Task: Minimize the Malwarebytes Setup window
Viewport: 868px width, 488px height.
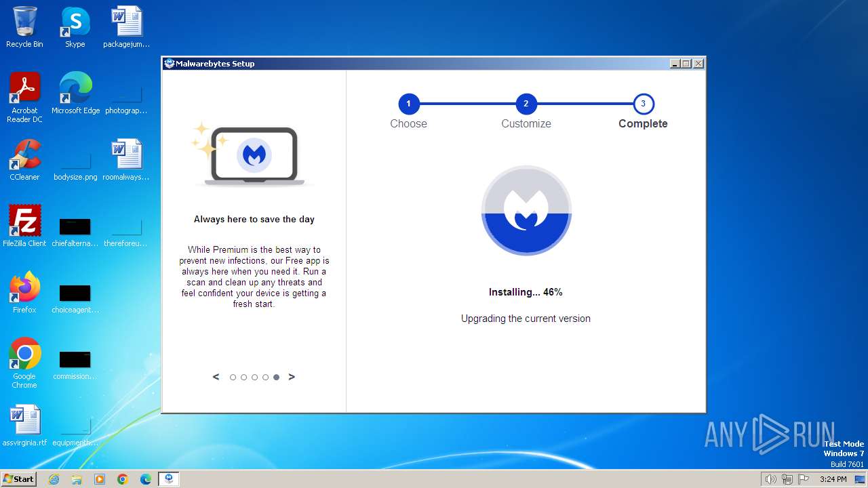Action: [x=675, y=64]
